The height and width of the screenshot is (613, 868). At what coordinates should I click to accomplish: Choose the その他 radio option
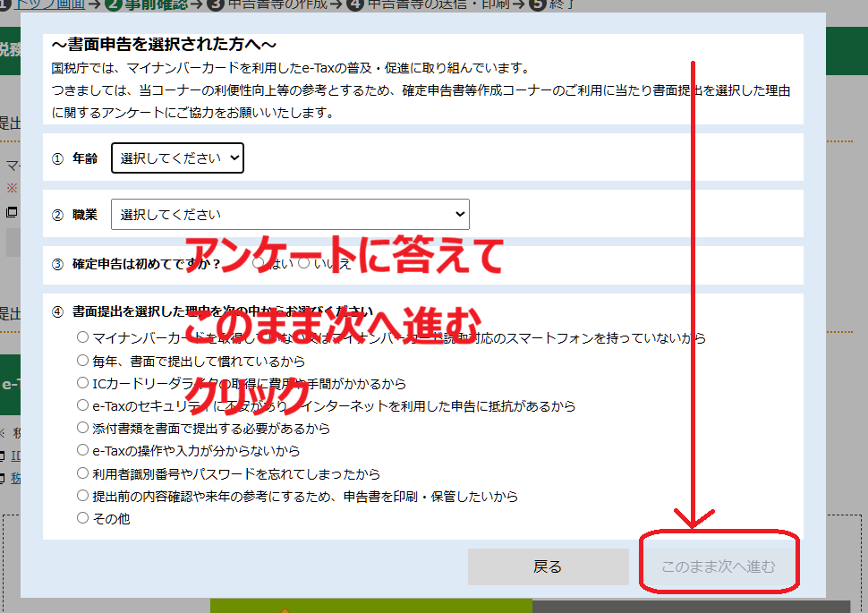click(x=83, y=518)
